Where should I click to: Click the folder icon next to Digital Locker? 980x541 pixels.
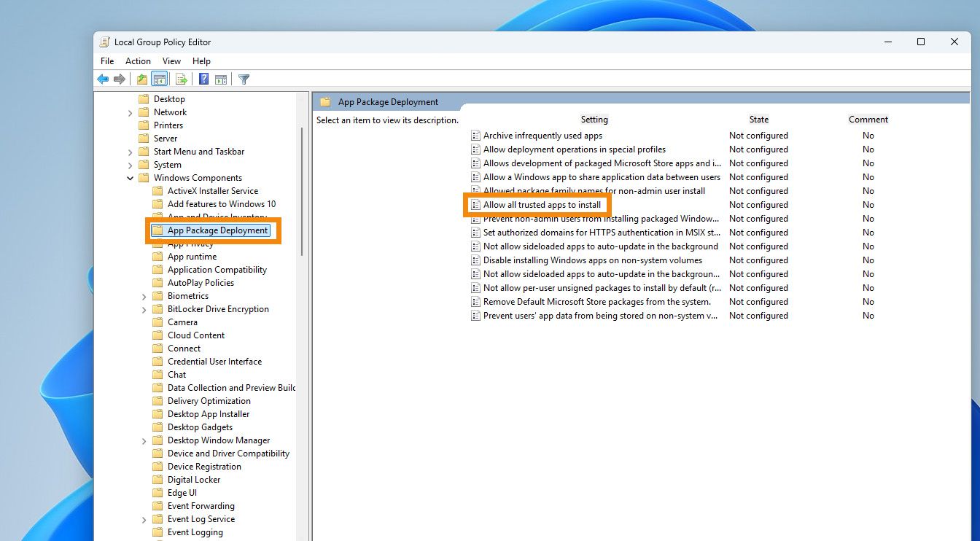pos(157,480)
